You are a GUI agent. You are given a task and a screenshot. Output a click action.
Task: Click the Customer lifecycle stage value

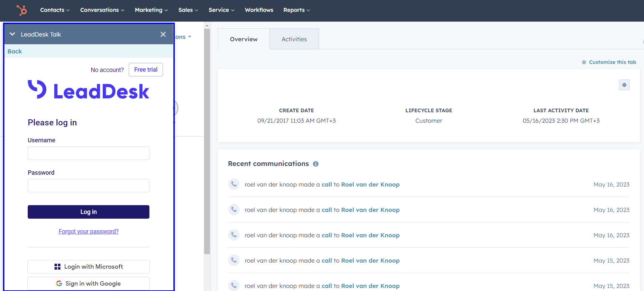[x=429, y=121]
